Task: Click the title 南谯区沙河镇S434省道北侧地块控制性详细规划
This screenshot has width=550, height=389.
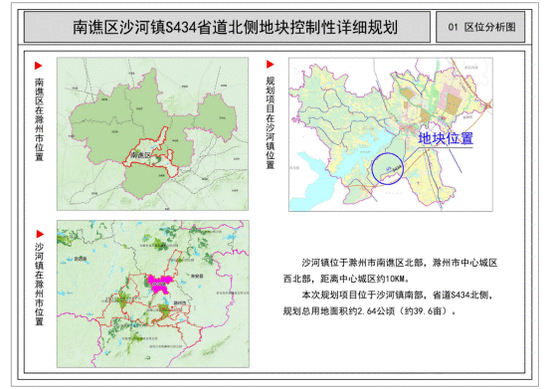Action: [235, 27]
